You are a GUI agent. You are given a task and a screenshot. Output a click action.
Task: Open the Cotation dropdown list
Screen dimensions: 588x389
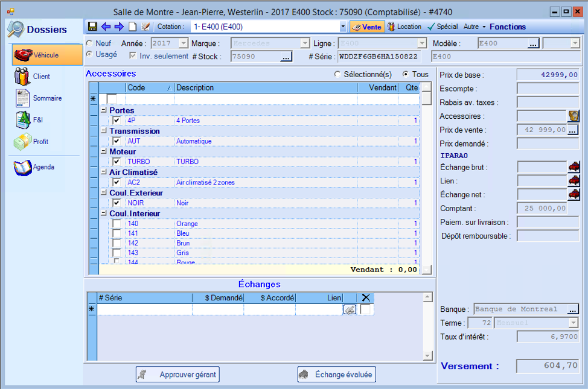pos(343,27)
